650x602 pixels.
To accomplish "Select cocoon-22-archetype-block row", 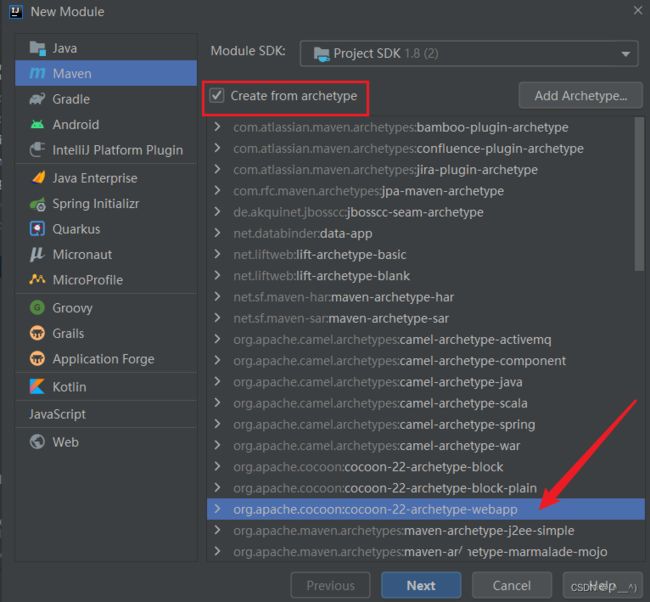I will coord(420,467).
